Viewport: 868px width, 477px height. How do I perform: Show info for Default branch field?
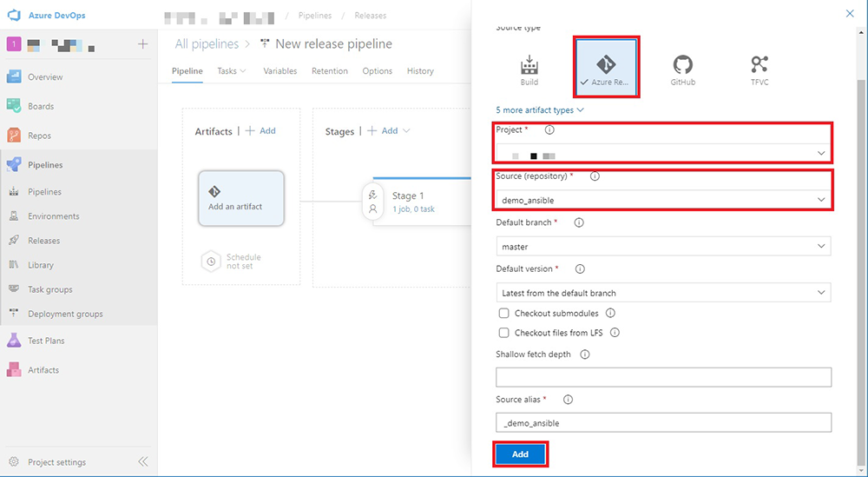[579, 222]
